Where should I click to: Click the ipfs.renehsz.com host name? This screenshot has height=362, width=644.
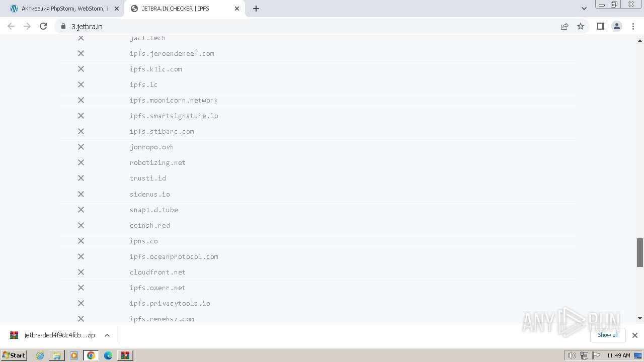click(162, 319)
